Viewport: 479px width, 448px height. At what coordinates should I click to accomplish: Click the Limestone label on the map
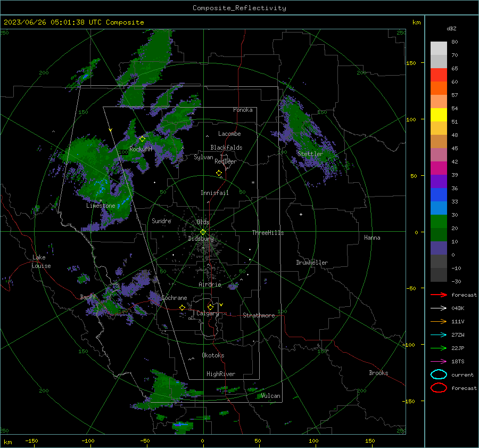101,206
